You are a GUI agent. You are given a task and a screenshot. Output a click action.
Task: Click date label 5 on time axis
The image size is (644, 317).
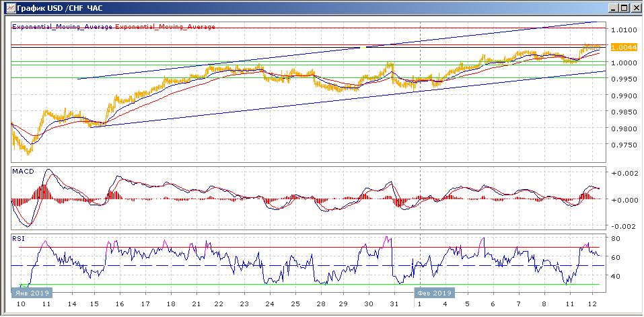coord(468,304)
